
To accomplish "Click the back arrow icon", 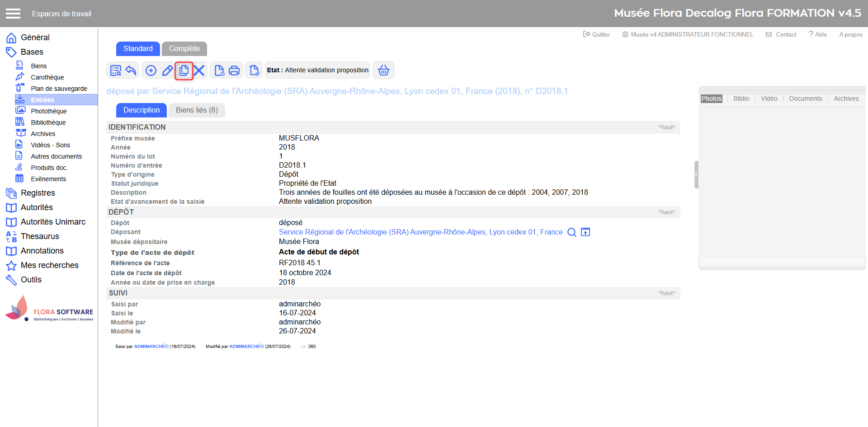I will point(131,70).
